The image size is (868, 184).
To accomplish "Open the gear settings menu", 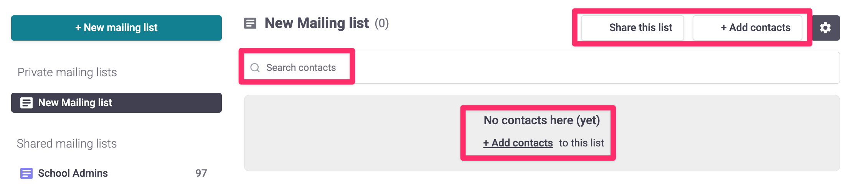I will (825, 28).
